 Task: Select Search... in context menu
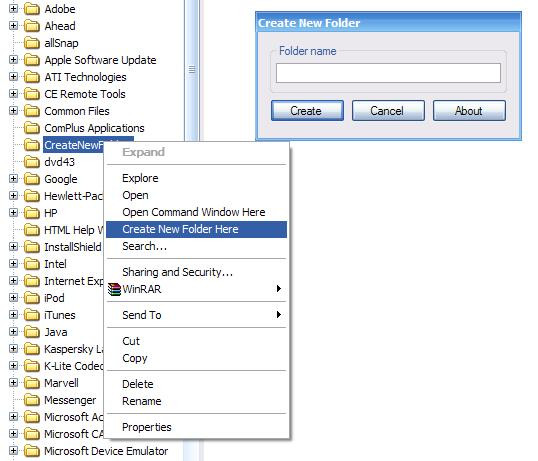coord(196,246)
